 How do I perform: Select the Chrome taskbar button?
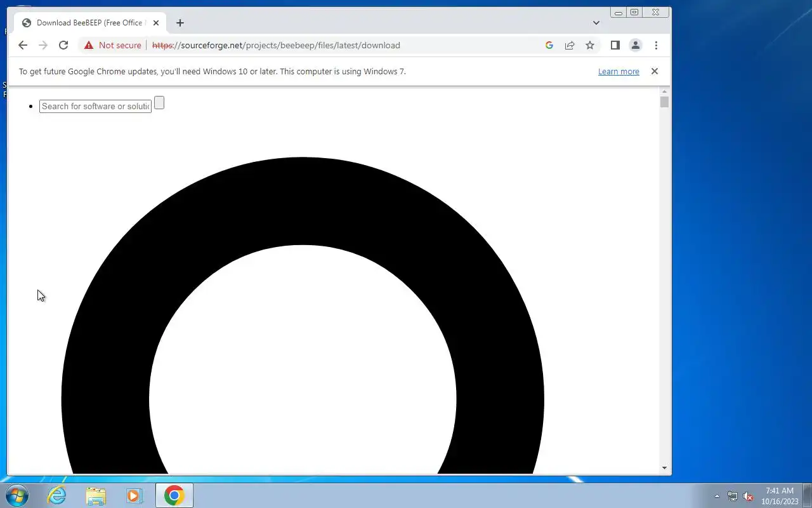pos(174,495)
